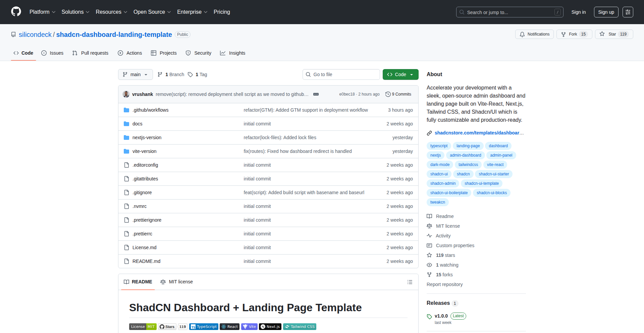Switch to the Actions tab
644x333 pixels.
(130, 53)
